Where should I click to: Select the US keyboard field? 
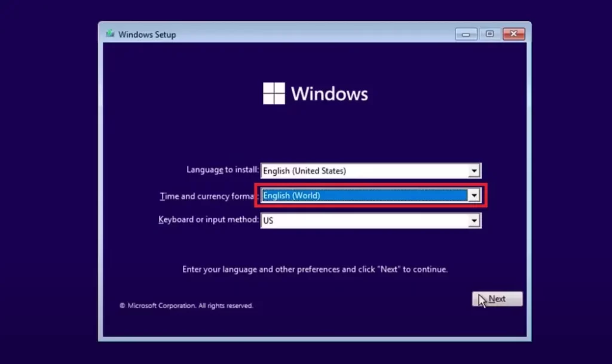pos(371,221)
